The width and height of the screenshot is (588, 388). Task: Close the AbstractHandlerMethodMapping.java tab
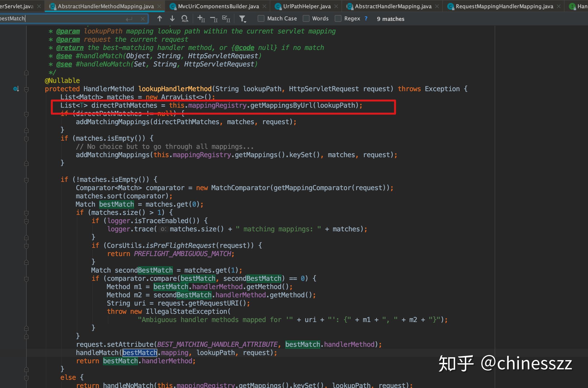click(159, 6)
